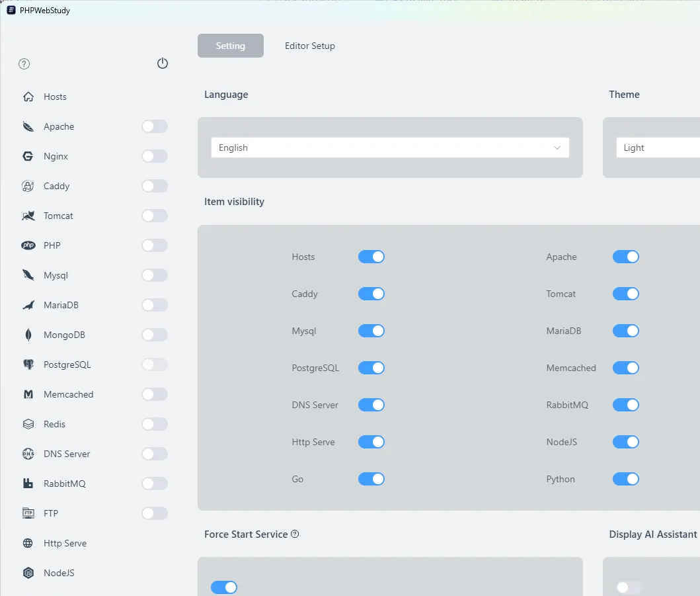The image size is (700, 596).
Task: Select the Setting tab
Action: 230,46
